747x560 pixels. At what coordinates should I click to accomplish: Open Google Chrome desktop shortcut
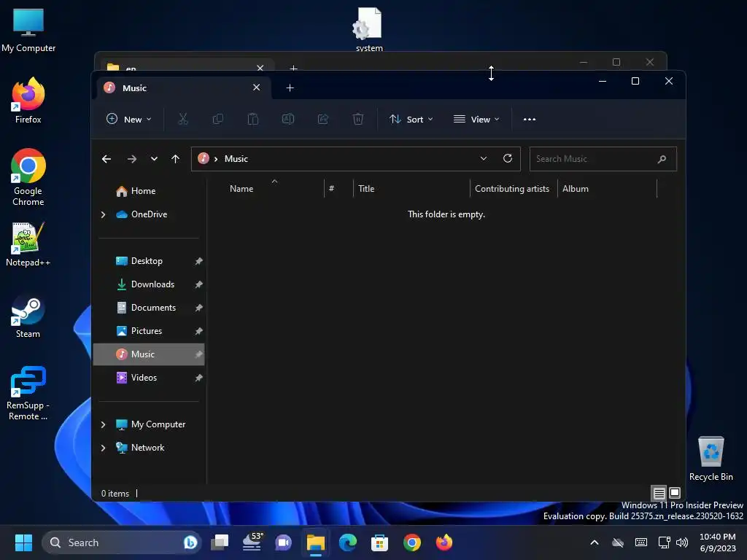pos(28,177)
